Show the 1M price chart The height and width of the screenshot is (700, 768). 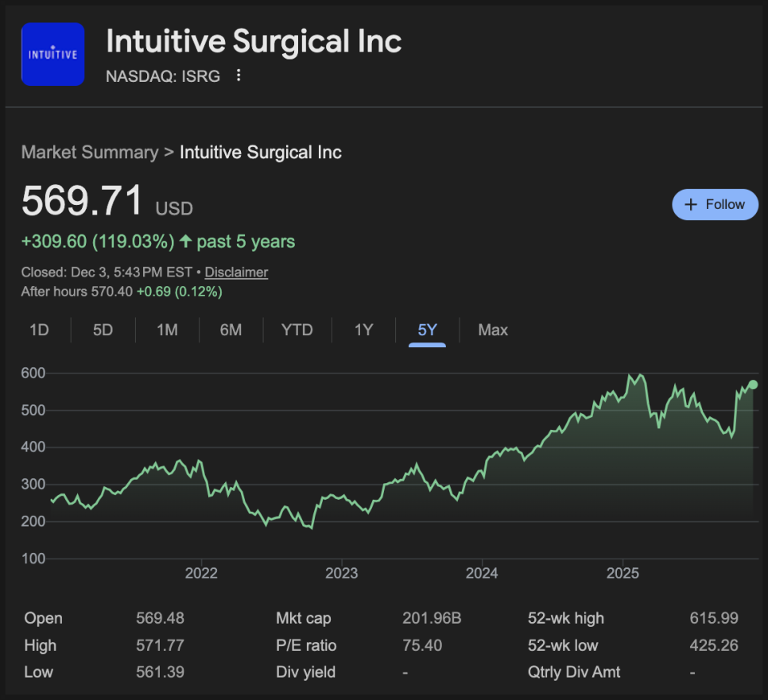click(x=167, y=330)
